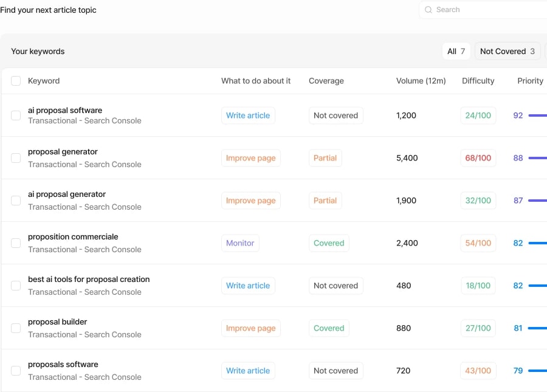Click the priority score 87
Viewport: 547px width, 392px height.
(518, 201)
